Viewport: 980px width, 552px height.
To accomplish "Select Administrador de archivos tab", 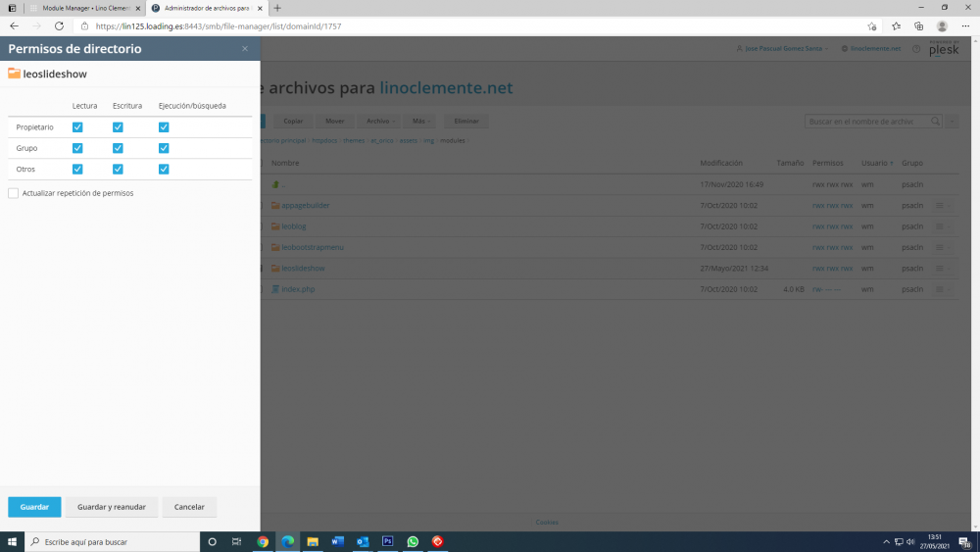I will coord(206,8).
